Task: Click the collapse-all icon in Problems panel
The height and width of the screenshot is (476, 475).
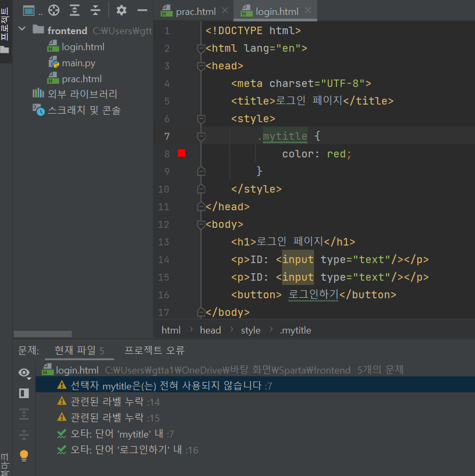Action: tap(24, 435)
